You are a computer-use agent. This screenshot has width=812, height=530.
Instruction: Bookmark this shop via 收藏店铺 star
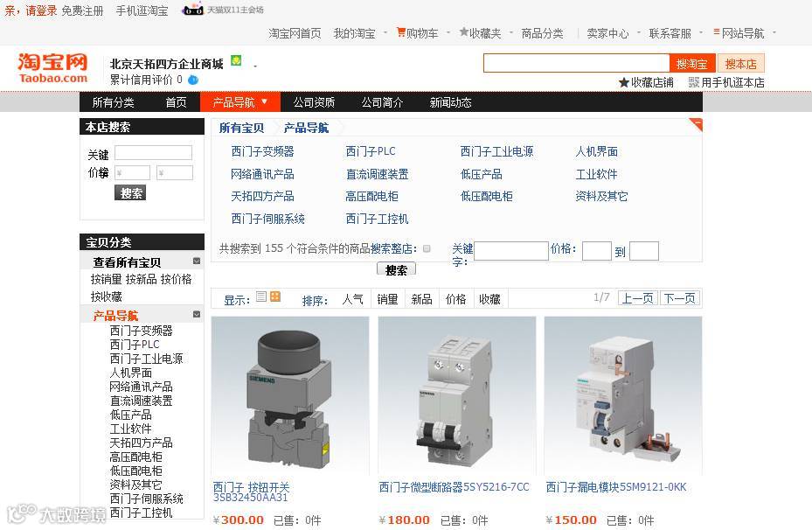coord(646,82)
